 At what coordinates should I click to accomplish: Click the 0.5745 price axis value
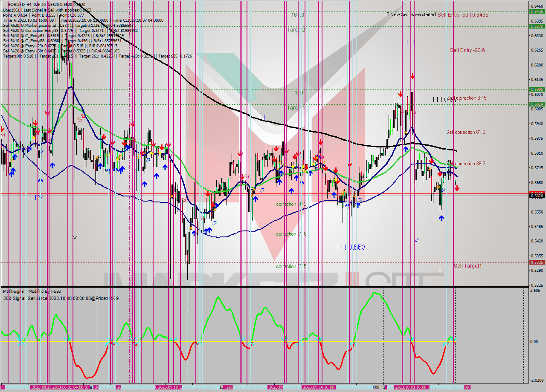coord(537,168)
